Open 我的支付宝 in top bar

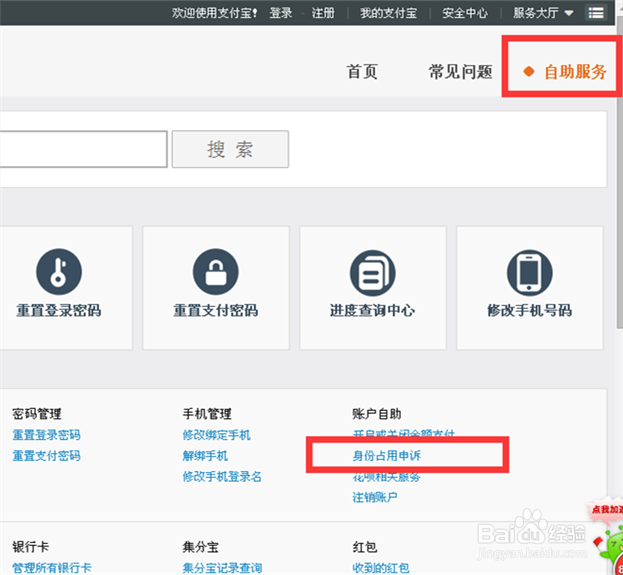click(388, 13)
